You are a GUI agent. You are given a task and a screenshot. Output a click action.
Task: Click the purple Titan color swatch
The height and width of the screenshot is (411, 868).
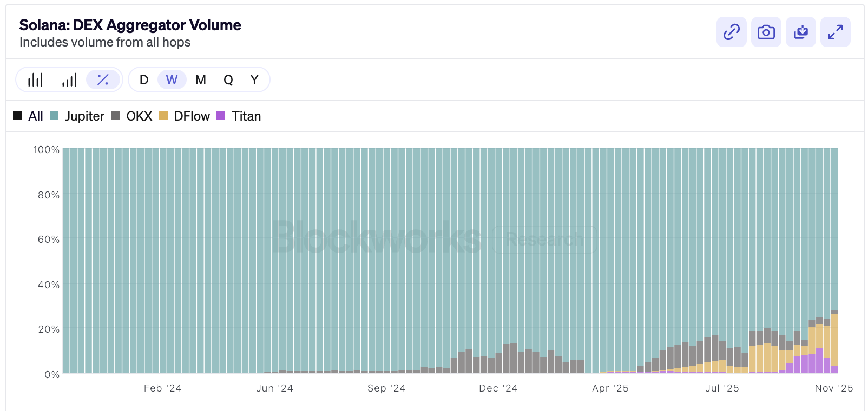[221, 116]
